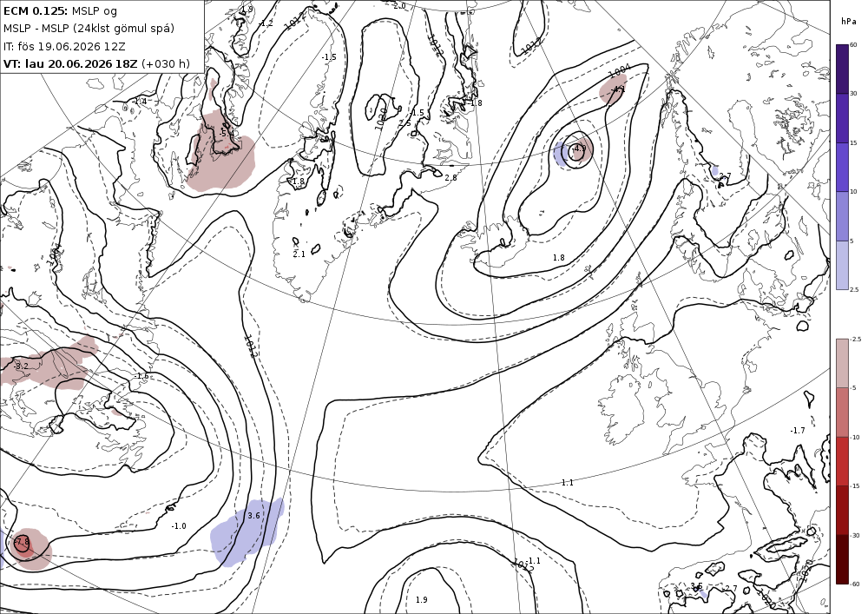Click the darkest purple 30–60 hPa legend swatch
This screenshot has width=868, height=614.
pyautogui.click(x=842, y=69)
